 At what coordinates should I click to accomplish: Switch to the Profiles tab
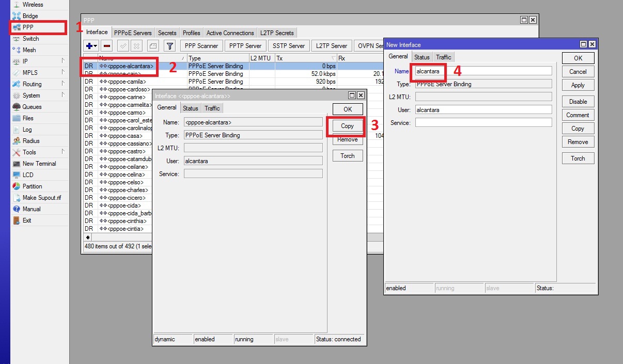(191, 33)
